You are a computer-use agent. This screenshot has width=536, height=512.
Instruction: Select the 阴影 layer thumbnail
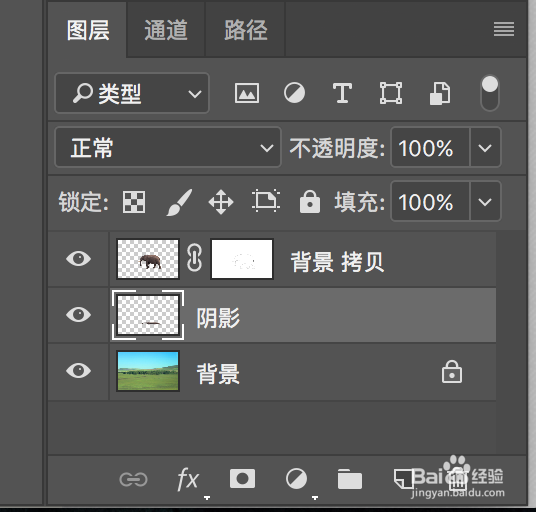click(x=148, y=315)
